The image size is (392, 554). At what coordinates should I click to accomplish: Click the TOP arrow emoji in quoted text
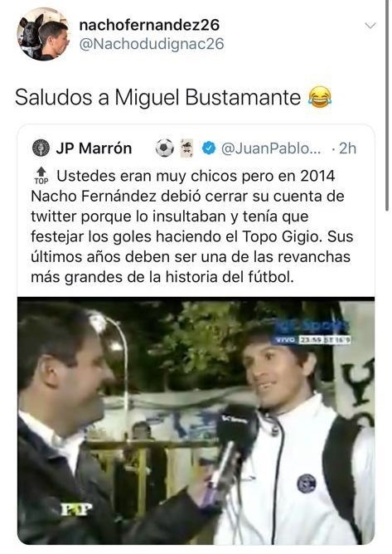click(x=41, y=176)
